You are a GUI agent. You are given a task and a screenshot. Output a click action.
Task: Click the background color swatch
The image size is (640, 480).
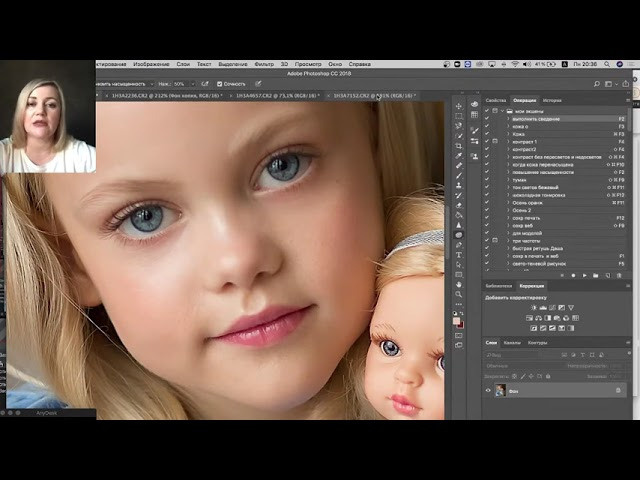click(x=460, y=325)
